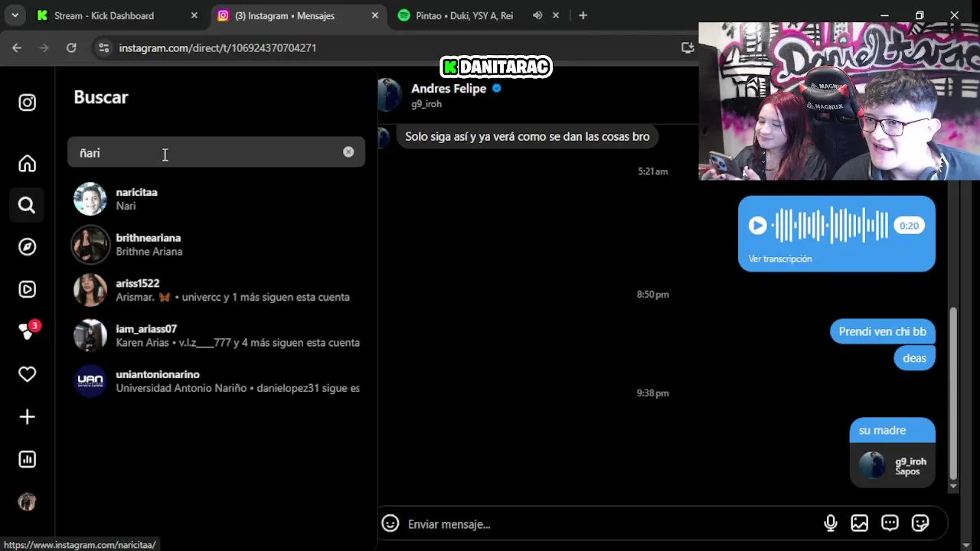Click the UAN logo avatar
This screenshot has width=980, height=551.
(x=90, y=381)
